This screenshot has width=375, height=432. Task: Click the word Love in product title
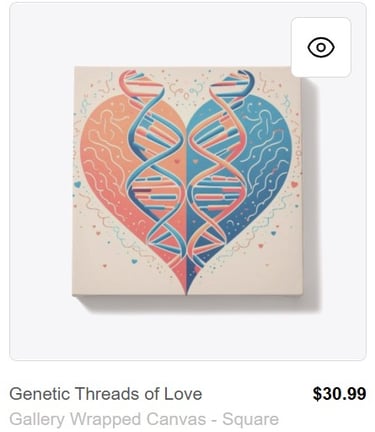(183, 394)
